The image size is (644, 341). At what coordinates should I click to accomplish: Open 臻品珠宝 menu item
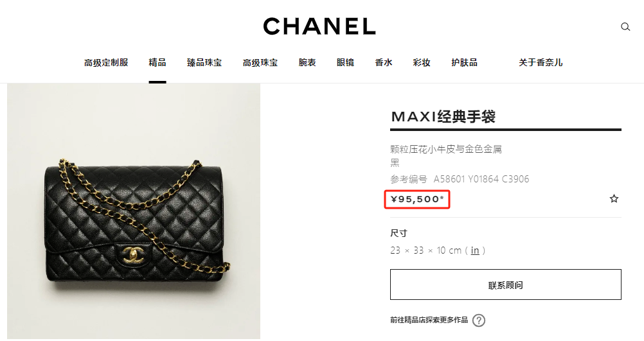[204, 63]
